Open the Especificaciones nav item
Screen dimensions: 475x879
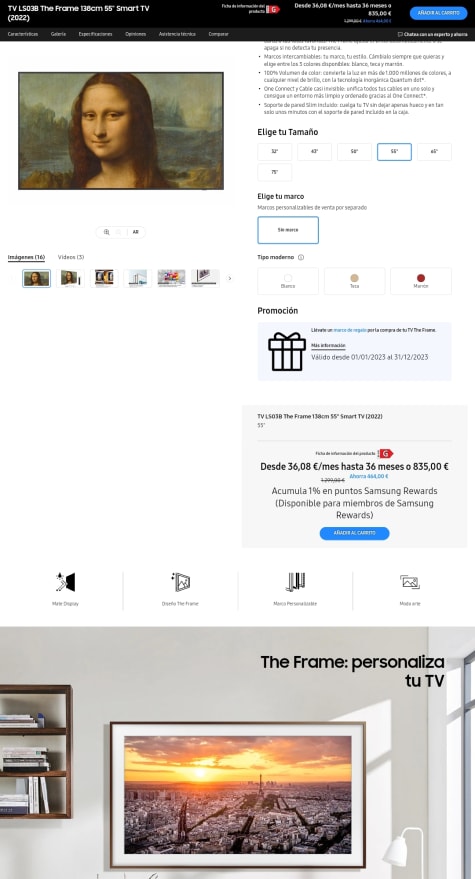point(95,34)
